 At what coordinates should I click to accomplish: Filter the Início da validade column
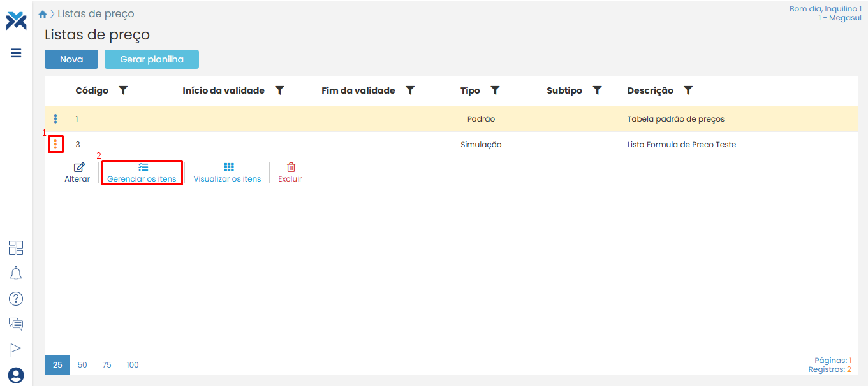click(279, 90)
